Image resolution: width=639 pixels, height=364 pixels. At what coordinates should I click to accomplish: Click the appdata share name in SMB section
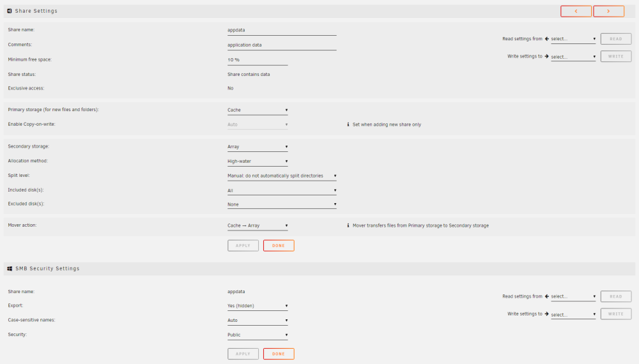[236, 292]
